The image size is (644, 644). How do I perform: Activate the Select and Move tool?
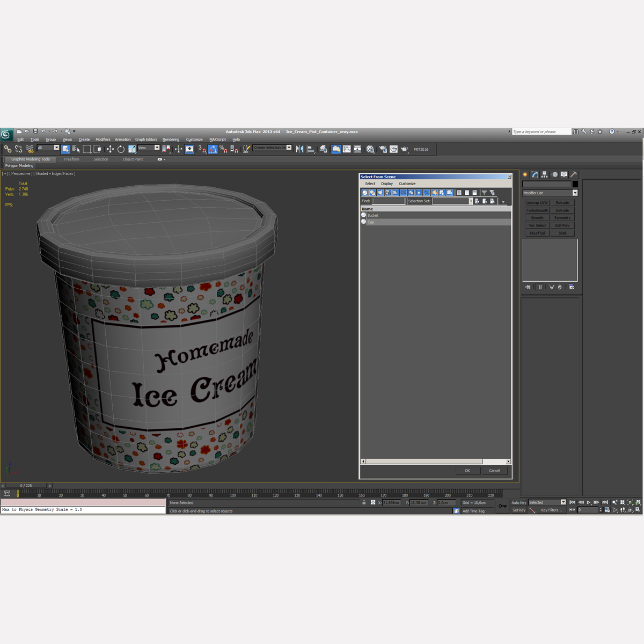point(110,149)
